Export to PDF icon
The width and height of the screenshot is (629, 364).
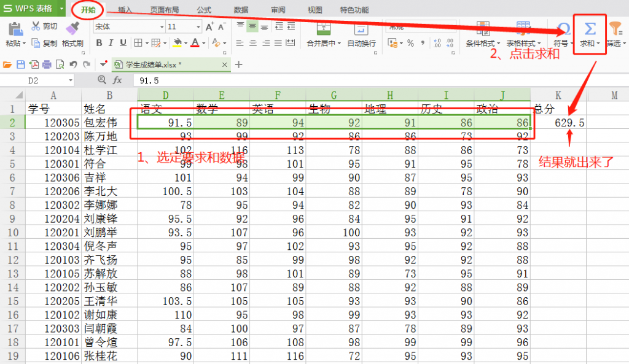34,64
